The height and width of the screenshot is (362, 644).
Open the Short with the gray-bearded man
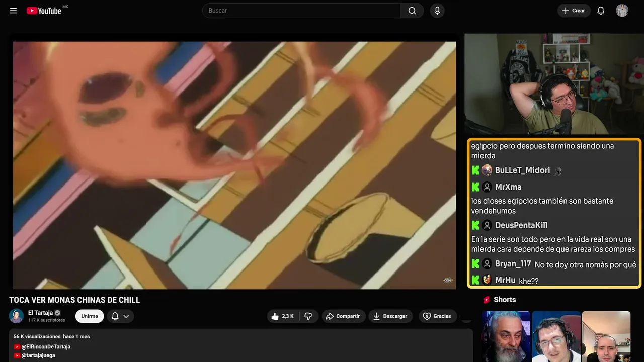[x=506, y=336]
